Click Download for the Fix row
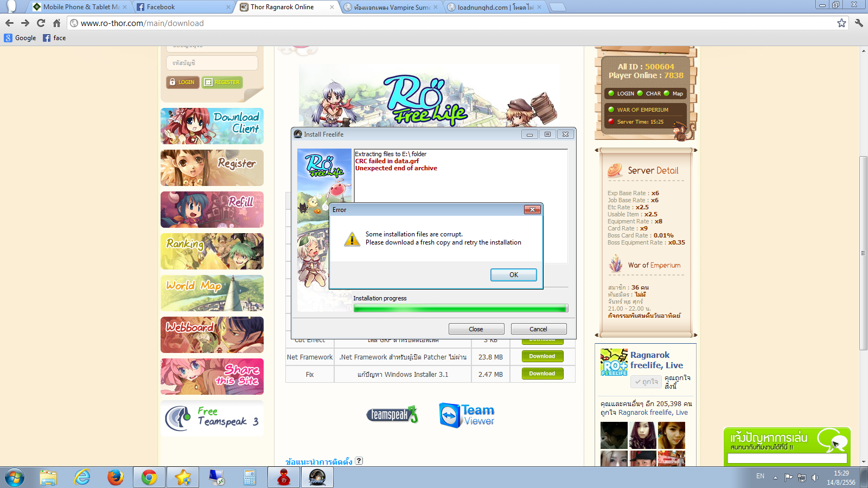This screenshot has width=868, height=488. tap(542, 374)
